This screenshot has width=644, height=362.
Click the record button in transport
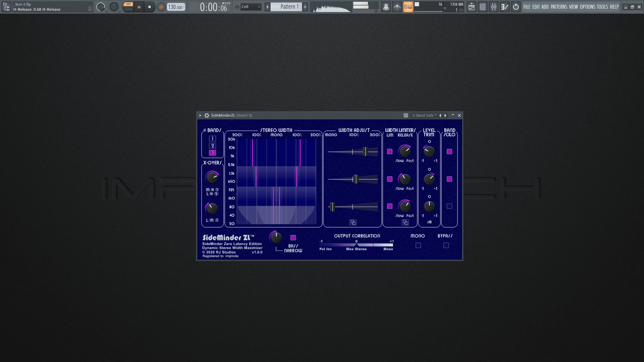click(x=161, y=7)
